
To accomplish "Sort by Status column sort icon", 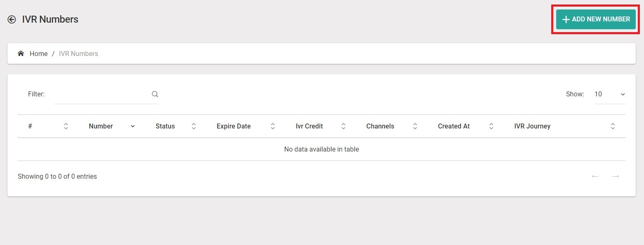I will pos(194,126).
